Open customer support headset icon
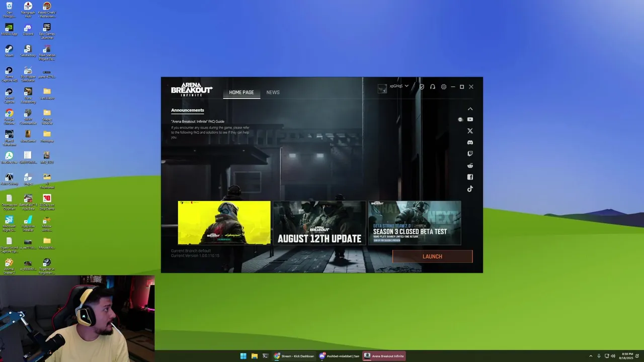This screenshot has height=362, width=644. click(x=432, y=86)
